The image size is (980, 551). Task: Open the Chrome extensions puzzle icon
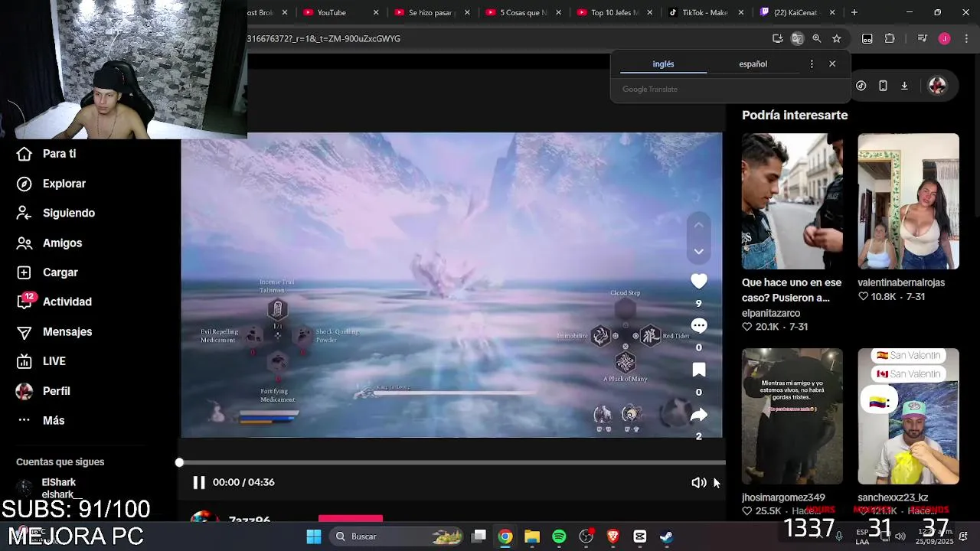890,38
